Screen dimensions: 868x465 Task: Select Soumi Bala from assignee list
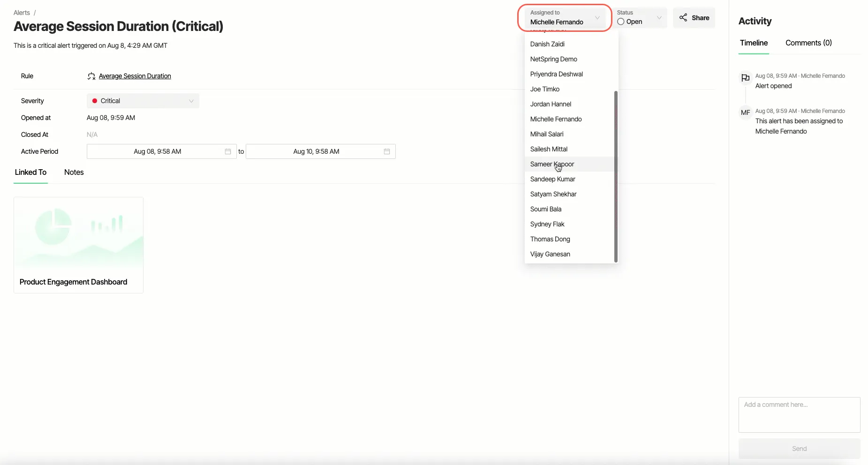click(569, 209)
